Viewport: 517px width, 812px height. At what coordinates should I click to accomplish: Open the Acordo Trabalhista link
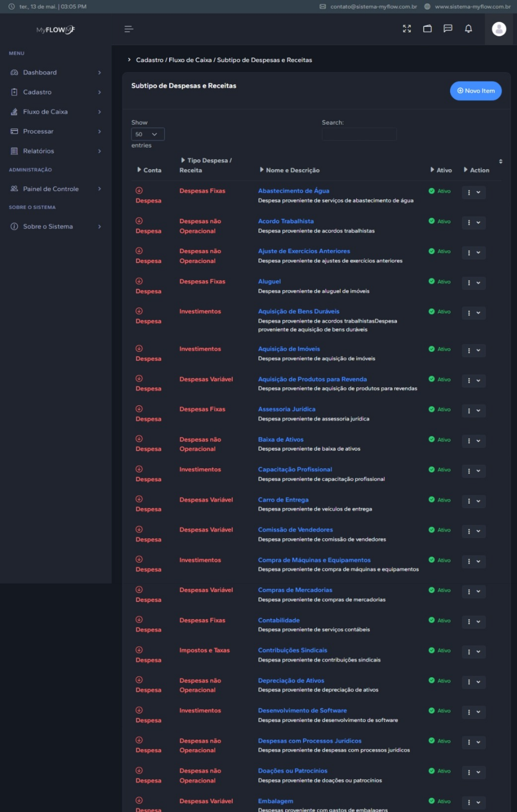pyautogui.click(x=286, y=221)
